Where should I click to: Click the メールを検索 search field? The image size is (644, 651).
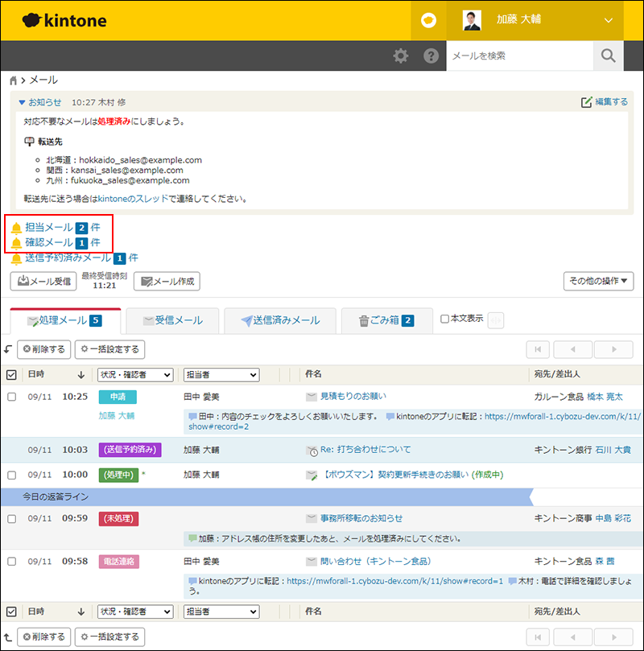coord(519,56)
